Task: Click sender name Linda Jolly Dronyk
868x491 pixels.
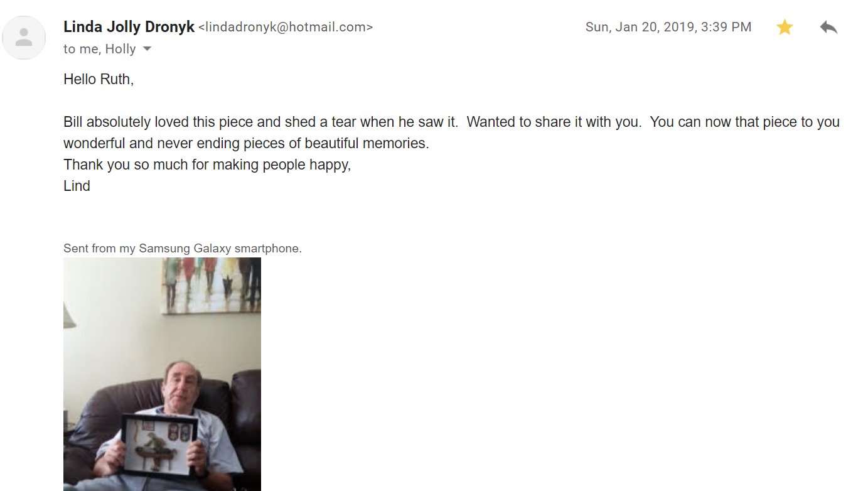Action: click(129, 27)
